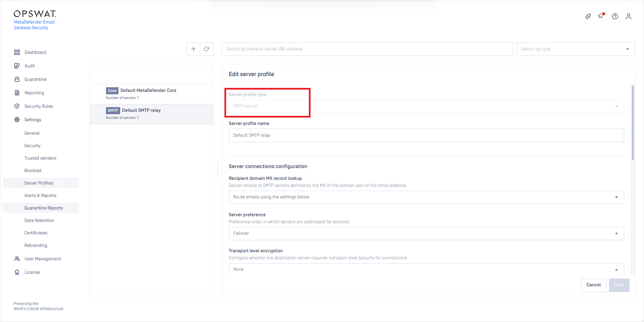Image resolution: width=644 pixels, height=322 pixels.
Task: Open the License page
Action: (32, 272)
